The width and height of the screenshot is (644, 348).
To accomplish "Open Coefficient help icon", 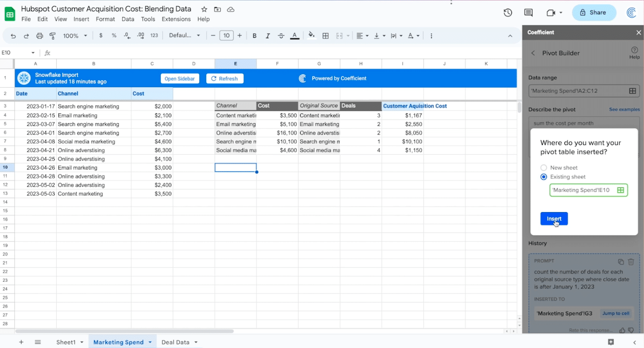I will tap(634, 53).
